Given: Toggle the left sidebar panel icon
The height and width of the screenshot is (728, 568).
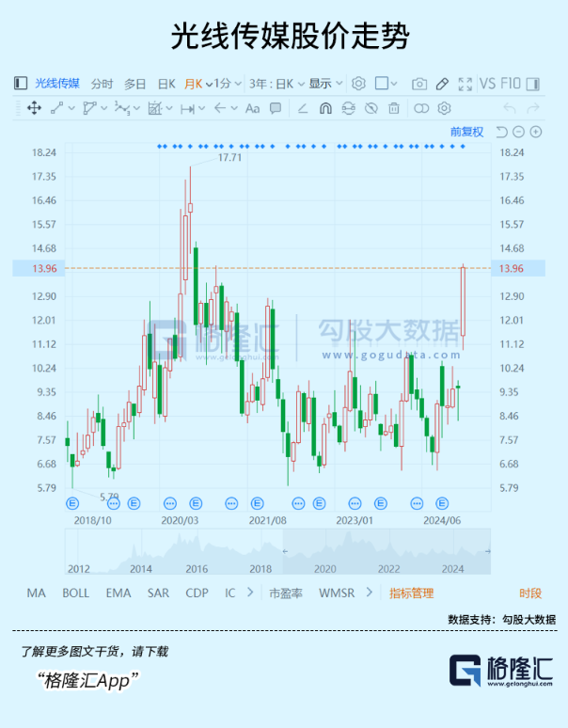Looking at the screenshot, I should click(x=21, y=84).
